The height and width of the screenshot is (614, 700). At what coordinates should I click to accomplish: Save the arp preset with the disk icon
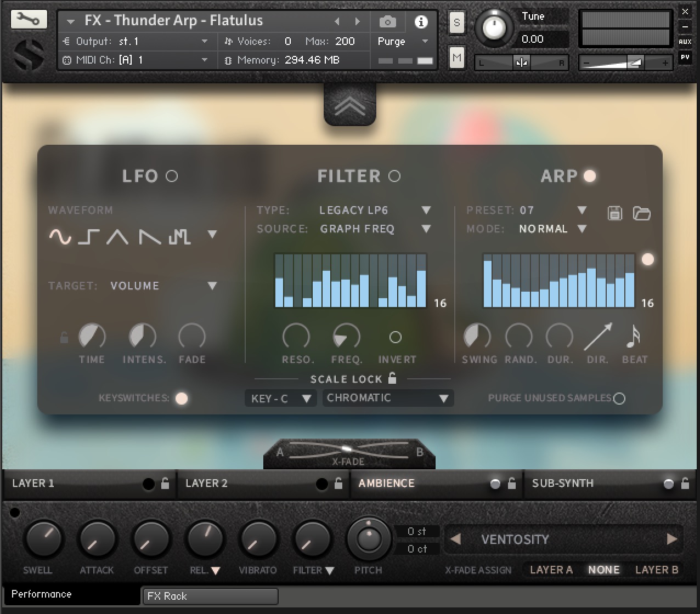tap(615, 213)
